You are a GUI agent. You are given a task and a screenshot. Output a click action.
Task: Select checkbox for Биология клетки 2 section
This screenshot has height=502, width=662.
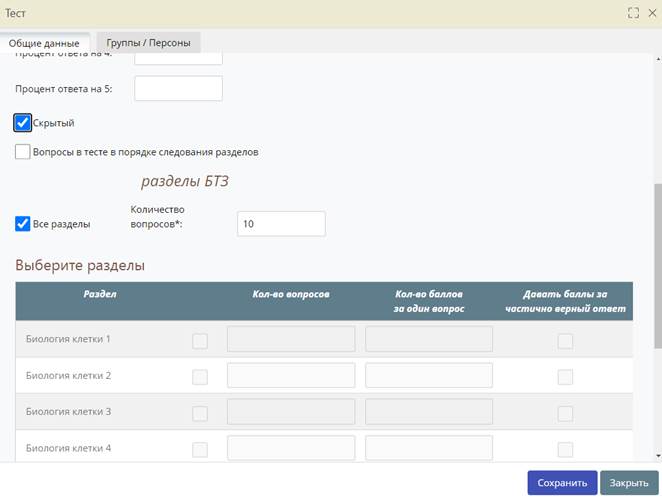tap(200, 377)
